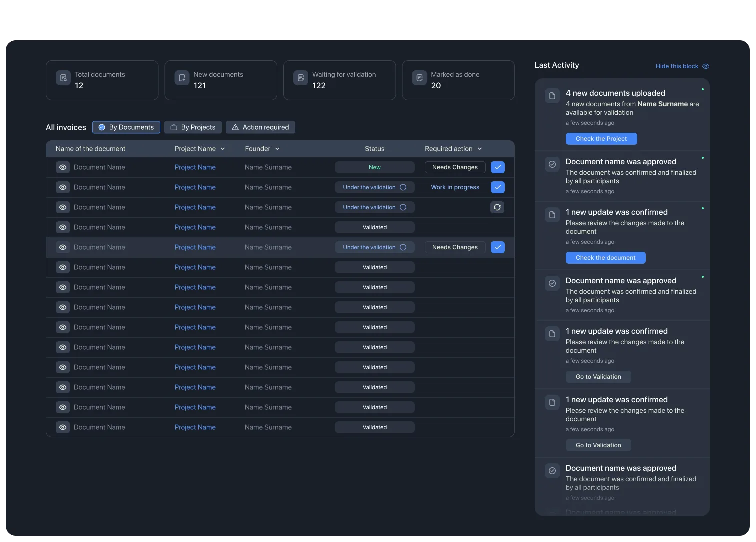
Task: Click the file icon of the update card above Check the document
Action: pos(552,215)
